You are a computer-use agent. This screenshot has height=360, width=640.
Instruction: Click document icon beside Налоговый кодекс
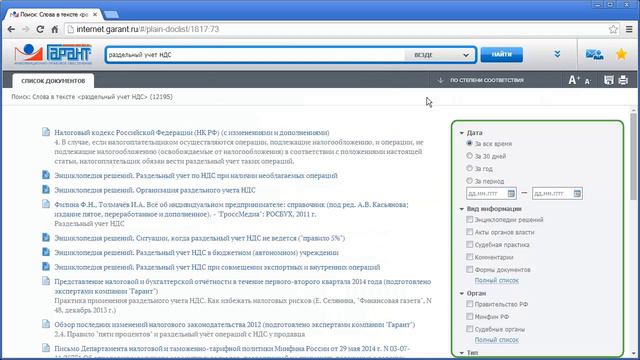pos(46,132)
